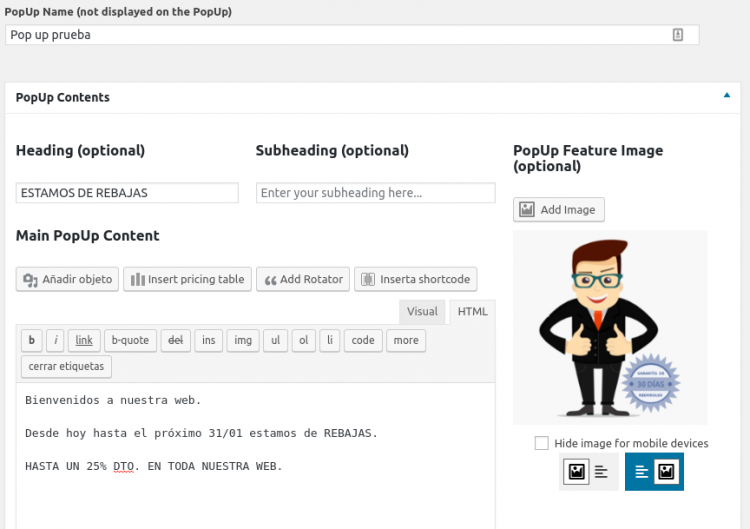Collapse the PopUp Contents panel
The image size is (750, 529).
coord(727,96)
